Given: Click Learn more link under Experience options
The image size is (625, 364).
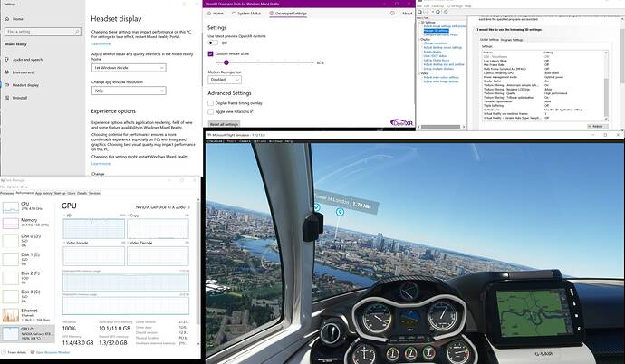Looking at the screenshot, I should [x=101, y=164].
